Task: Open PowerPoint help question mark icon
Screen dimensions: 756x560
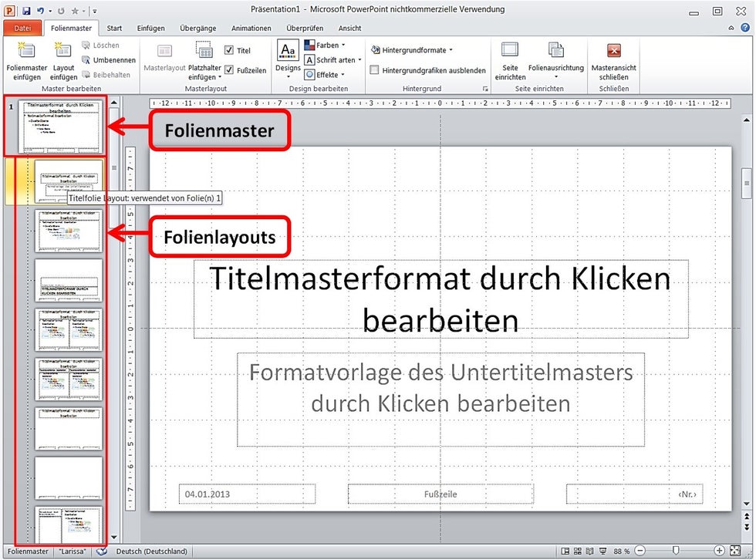Action: [x=745, y=28]
